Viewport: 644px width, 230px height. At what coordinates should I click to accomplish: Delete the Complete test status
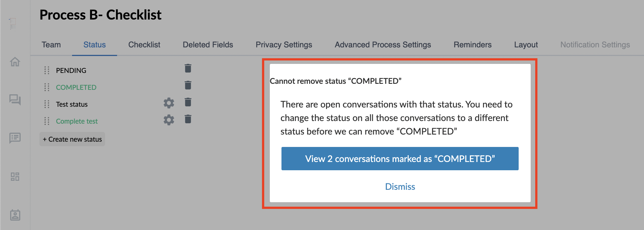[188, 119]
